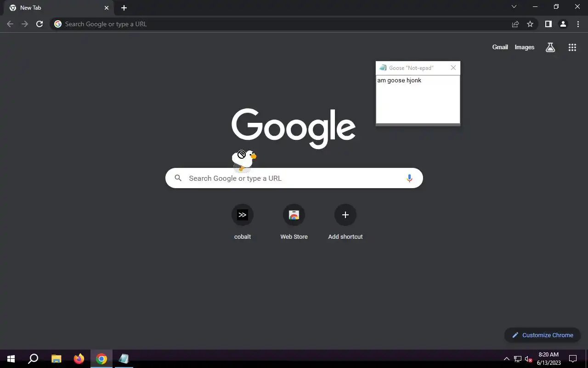Close the New Tab tab
This screenshot has height=368, width=588.
point(107,8)
